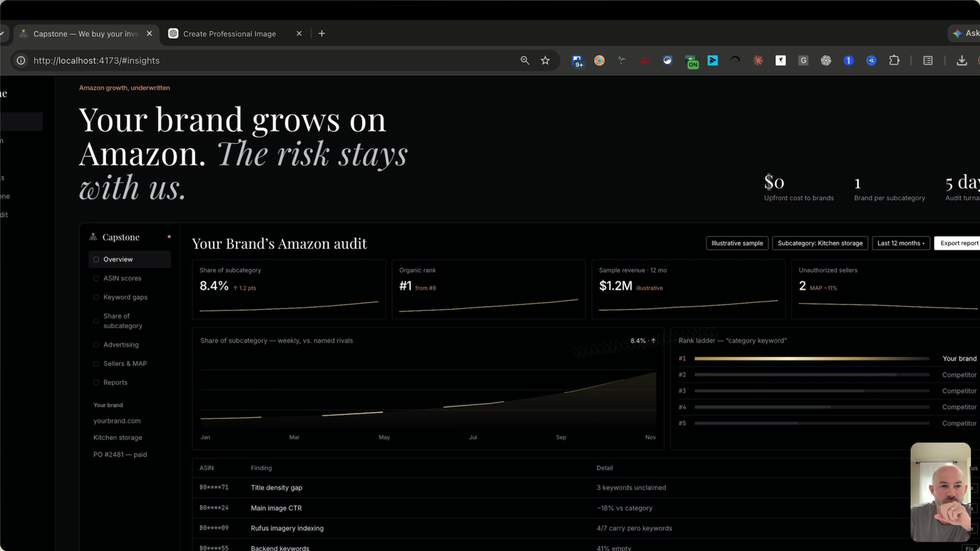980x551 pixels.
Task: Open a new browser tab with plus
Action: (x=322, y=33)
